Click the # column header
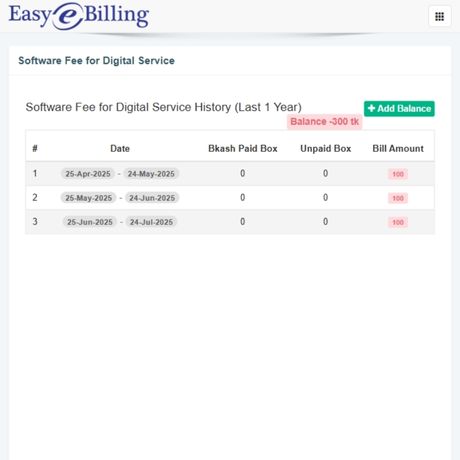The image size is (460, 460). point(35,149)
